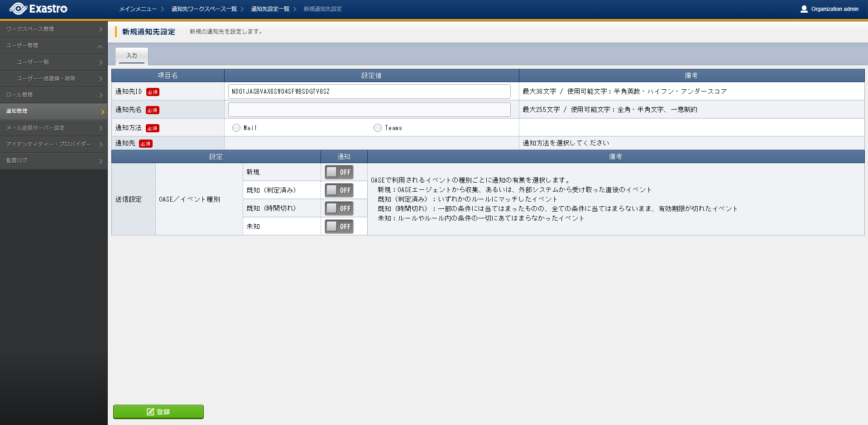
Task: Toggle the 既知(時間切れ) notification switch
Action: click(x=339, y=208)
